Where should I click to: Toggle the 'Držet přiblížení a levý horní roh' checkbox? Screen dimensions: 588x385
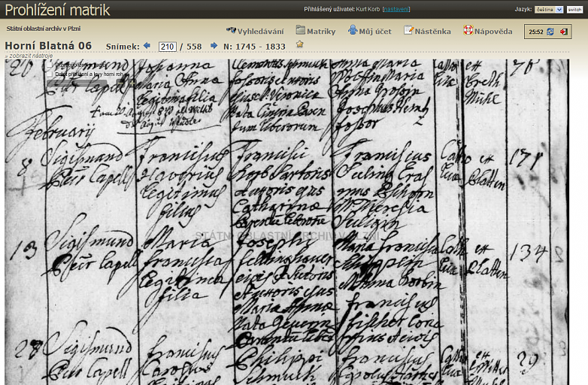coord(50,74)
